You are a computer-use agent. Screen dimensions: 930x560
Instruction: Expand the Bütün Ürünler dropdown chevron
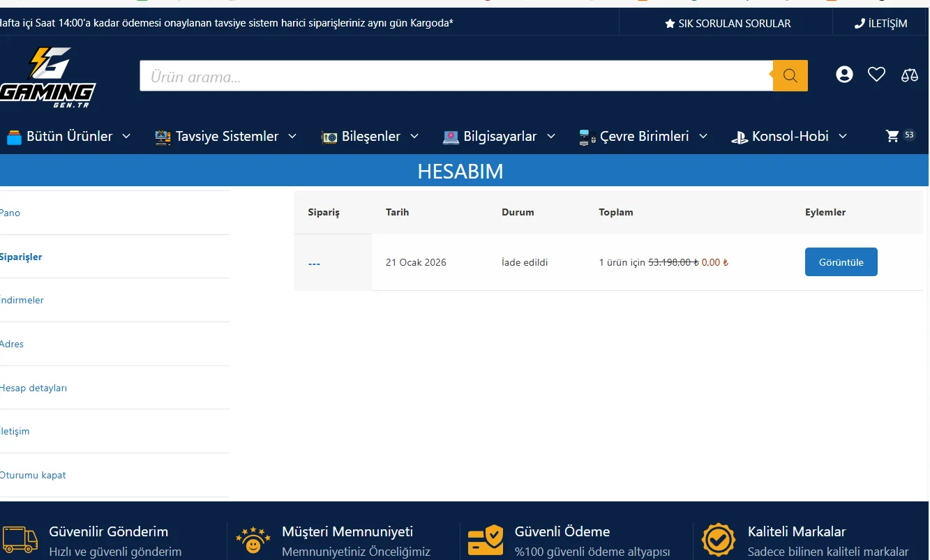[126, 136]
